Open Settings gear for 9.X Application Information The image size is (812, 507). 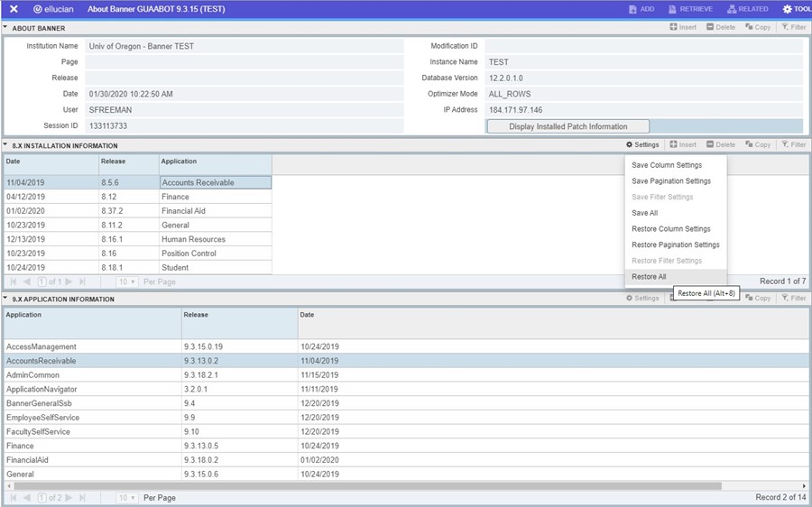[642, 298]
